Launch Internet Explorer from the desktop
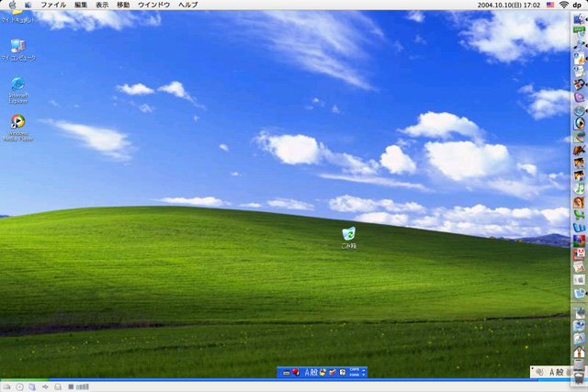 pyautogui.click(x=17, y=85)
